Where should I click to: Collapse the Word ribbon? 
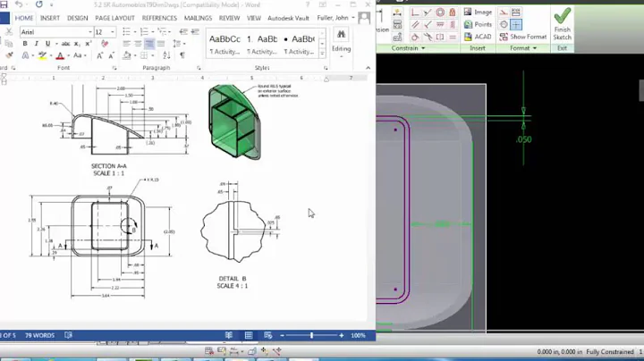click(368, 68)
